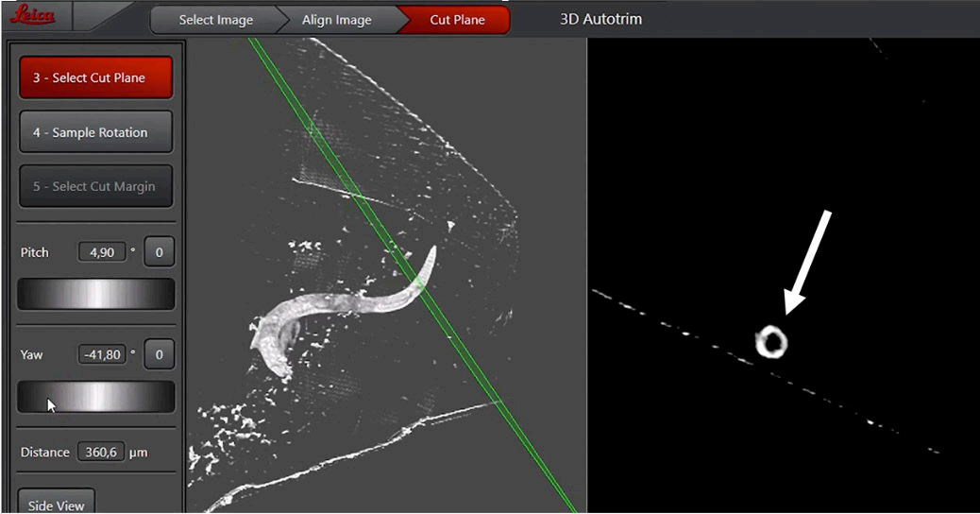Click the Pitch gradient slider

(95, 294)
